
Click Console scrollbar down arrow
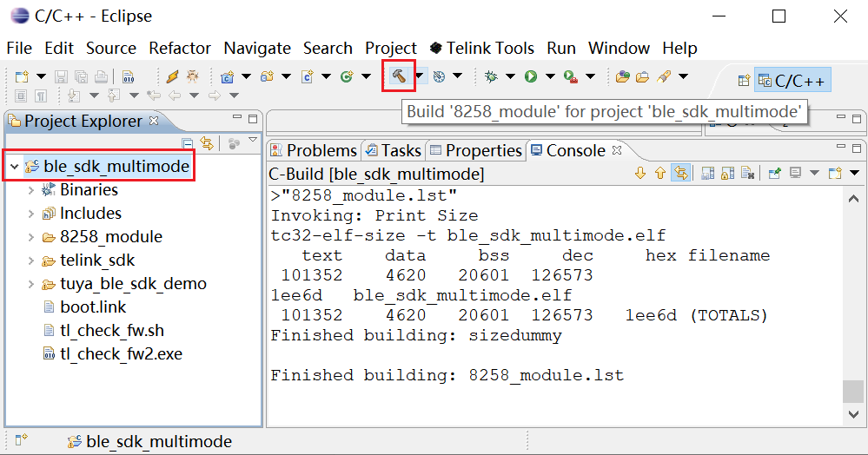point(853,414)
